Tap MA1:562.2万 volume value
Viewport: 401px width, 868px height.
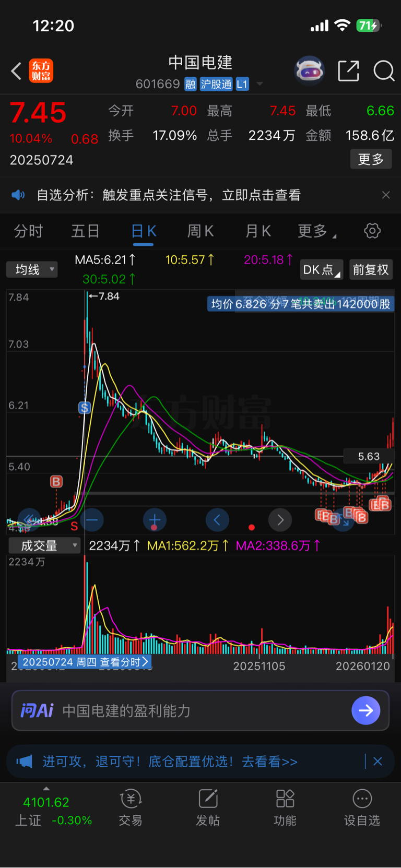(188, 546)
